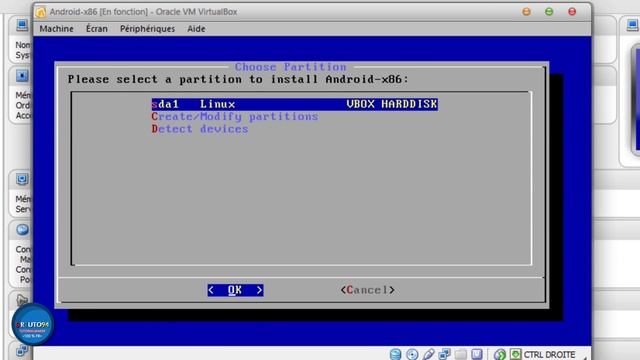640x360 pixels.
Task: Click the hard disk activity status icon
Action: coord(395,354)
